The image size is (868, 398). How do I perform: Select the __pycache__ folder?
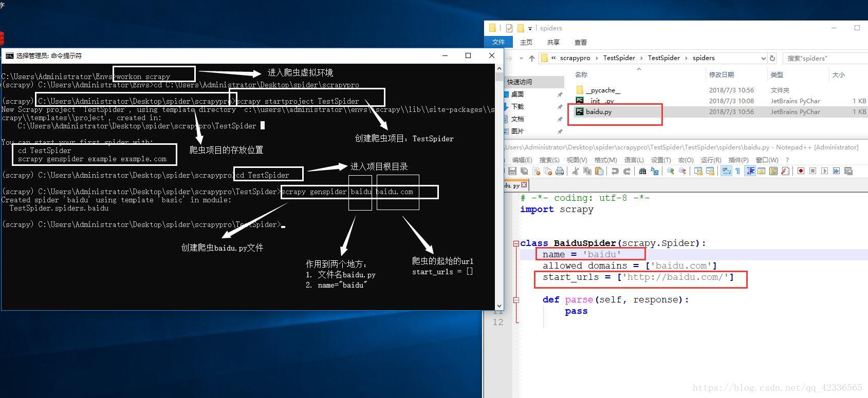pos(603,90)
